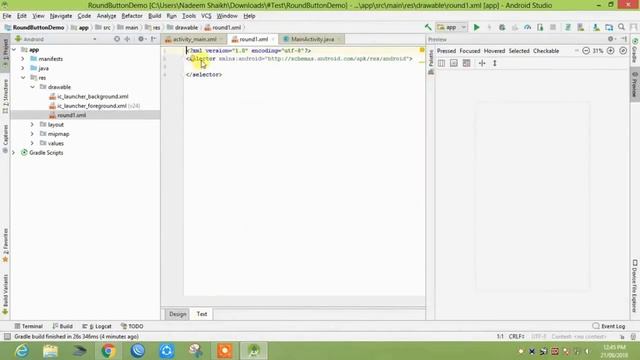
Task: Open the profiler gauge icon in toolbar
Action: pyautogui.click(x=527, y=27)
